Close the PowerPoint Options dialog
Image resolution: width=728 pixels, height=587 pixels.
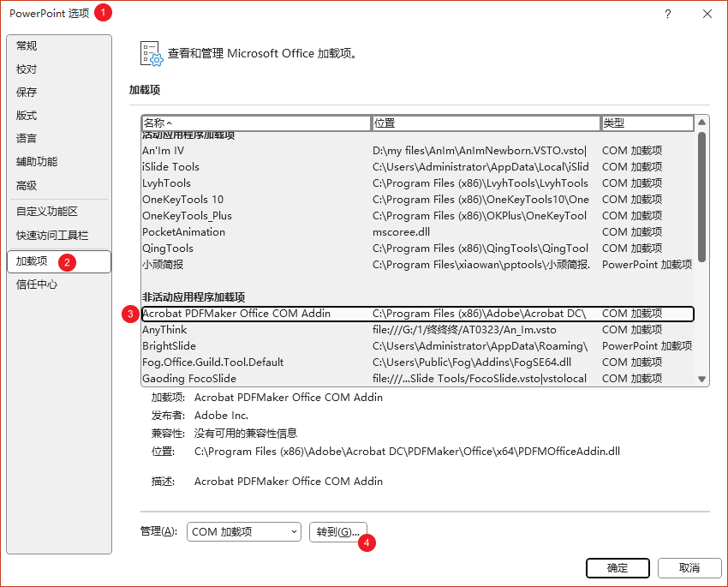707,14
